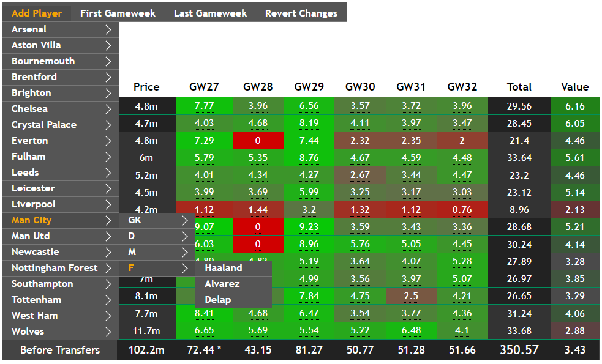Choose Liverpool in team list
The width and height of the screenshot is (602, 364).
coord(61,204)
